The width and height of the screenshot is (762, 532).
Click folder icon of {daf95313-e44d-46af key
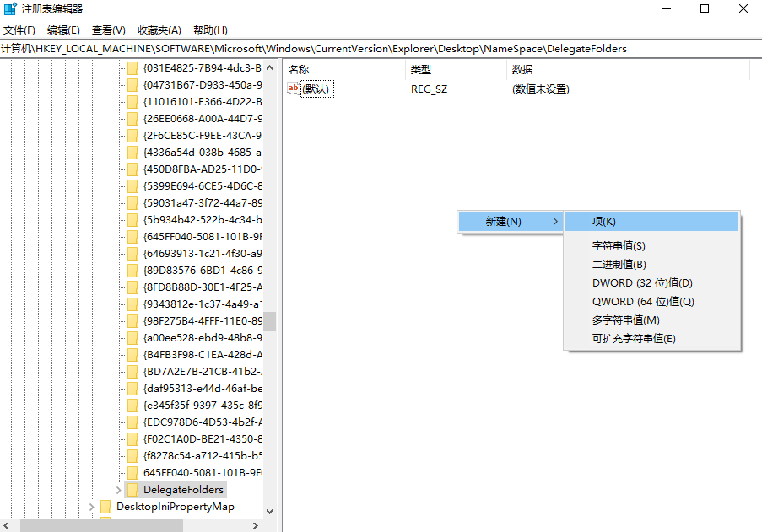tap(132, 389)
